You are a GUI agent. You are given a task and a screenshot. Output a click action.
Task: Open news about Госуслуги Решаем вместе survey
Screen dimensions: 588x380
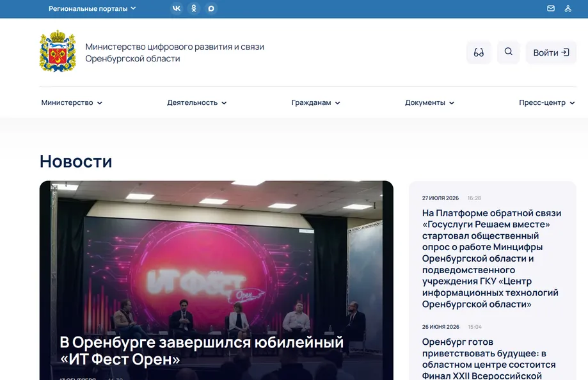coord(491,258)
